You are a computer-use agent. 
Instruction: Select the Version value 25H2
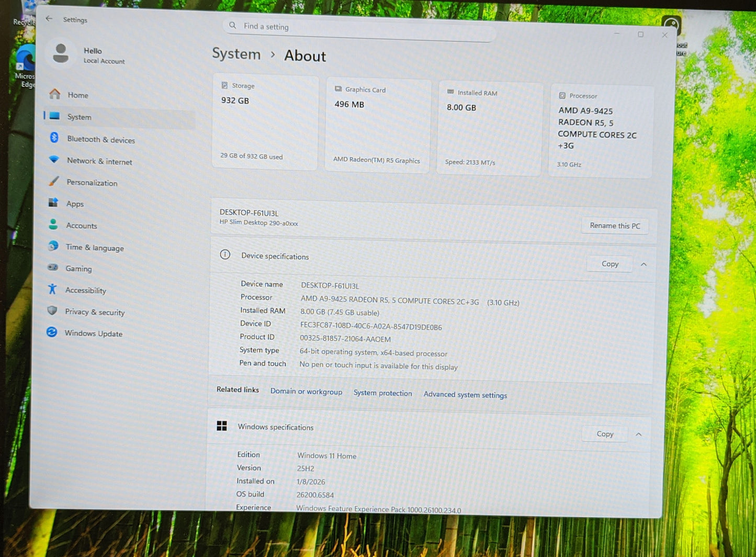[x=306, y=469]
